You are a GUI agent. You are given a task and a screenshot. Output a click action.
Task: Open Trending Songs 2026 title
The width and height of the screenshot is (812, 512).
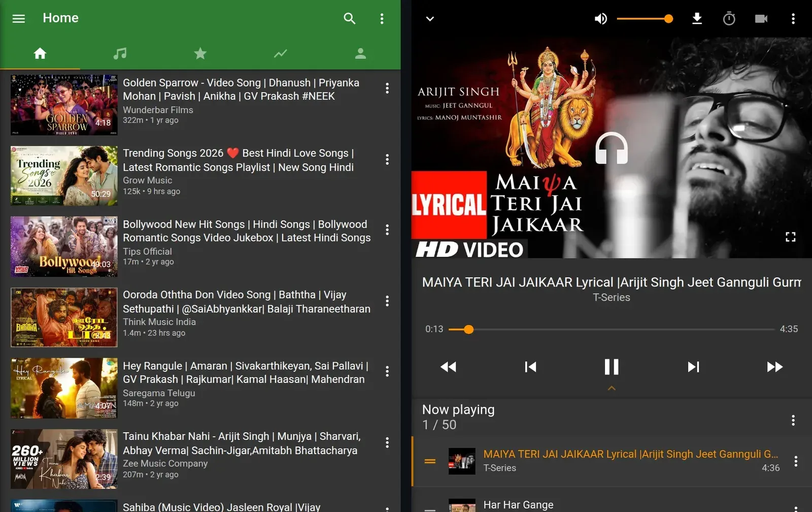point(239,160)
